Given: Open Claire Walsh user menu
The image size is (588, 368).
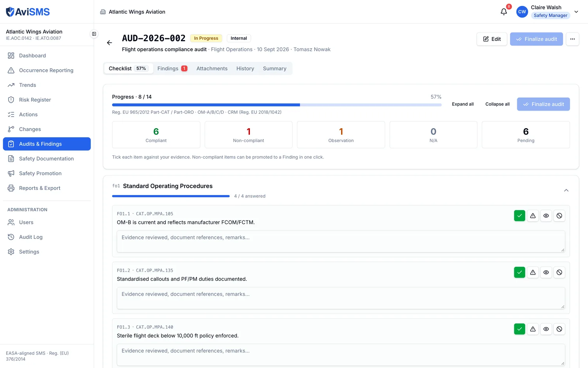Looking at the screenshot, I should (548, 12).
